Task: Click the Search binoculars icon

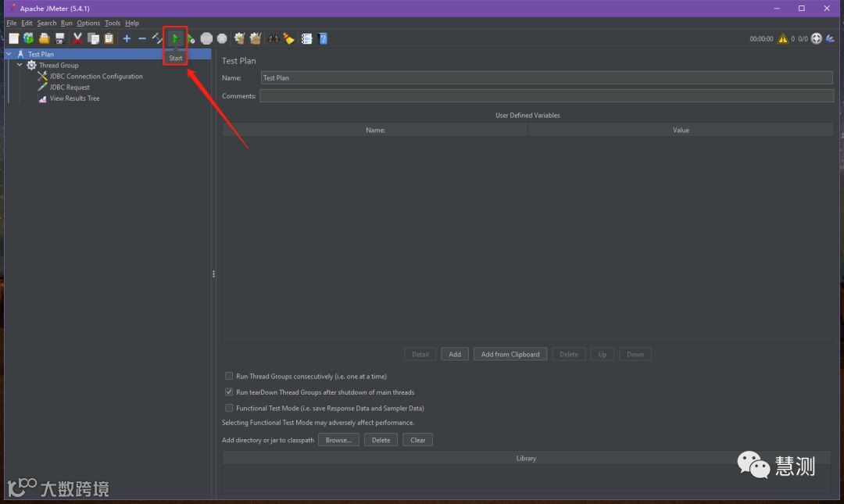Action: (274, 38)
